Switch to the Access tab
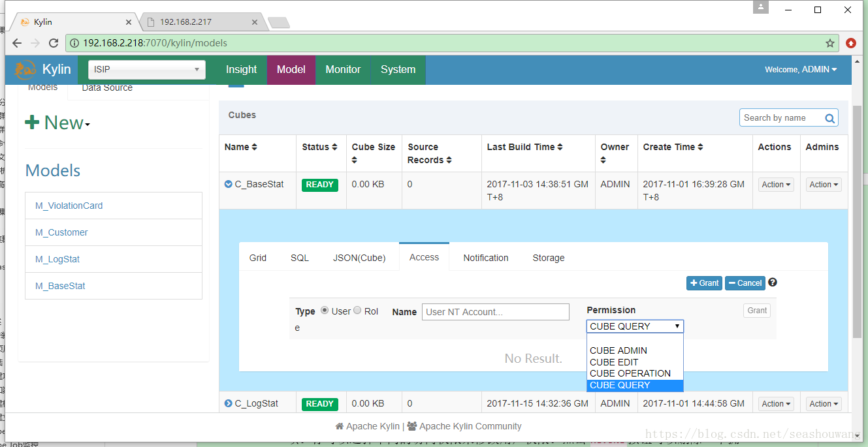This screenshot has height=447, width=868. pyautogui.click(x=424, y=257)
